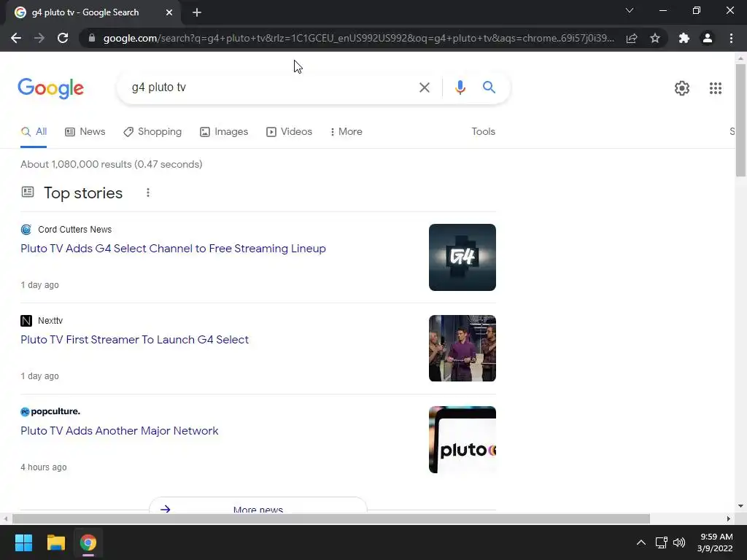Bookmark this page with the star icon
Screen dimensions: 747x560
point(655,38)
